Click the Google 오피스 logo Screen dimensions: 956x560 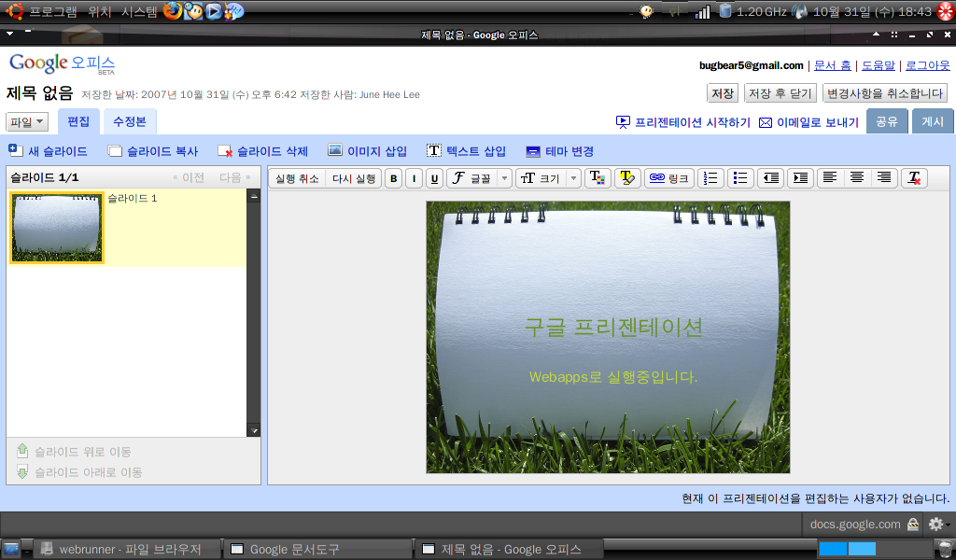click(62, 63)
